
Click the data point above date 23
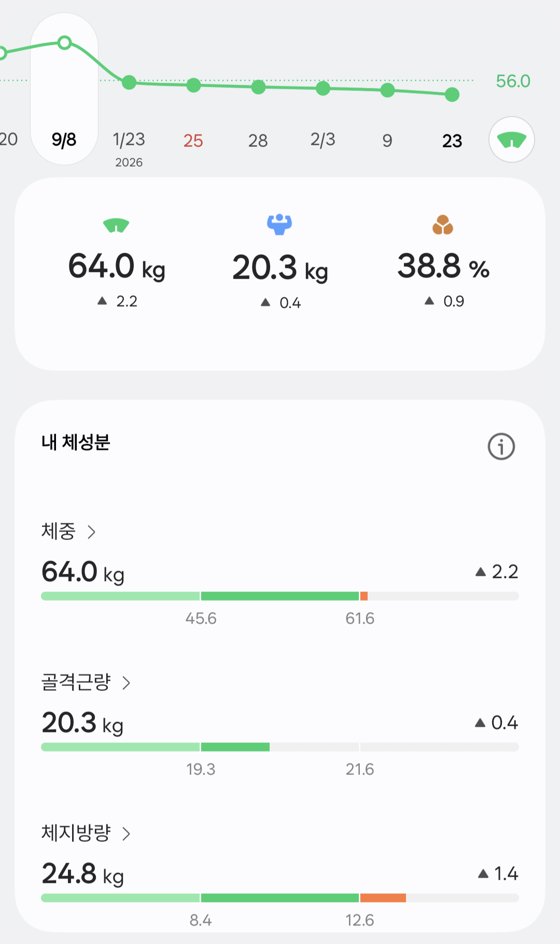pyautogui.click(x=452, y=94)
